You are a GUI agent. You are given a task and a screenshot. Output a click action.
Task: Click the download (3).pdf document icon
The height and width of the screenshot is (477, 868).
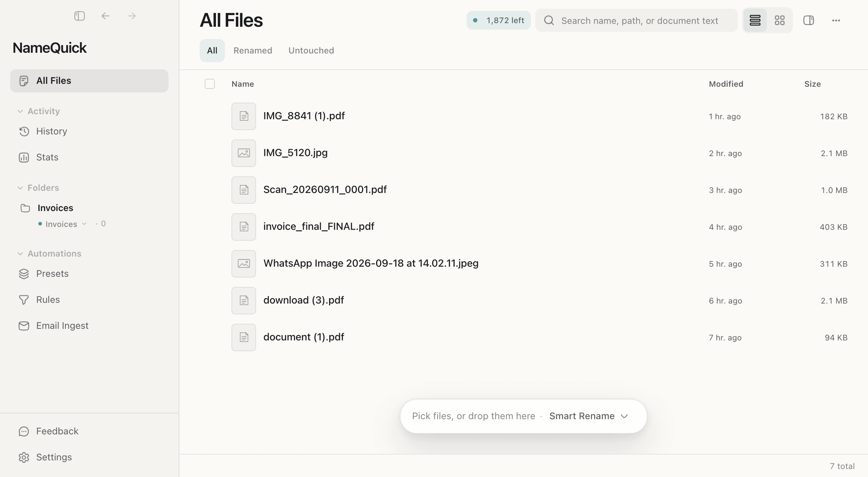coord(244,301)
